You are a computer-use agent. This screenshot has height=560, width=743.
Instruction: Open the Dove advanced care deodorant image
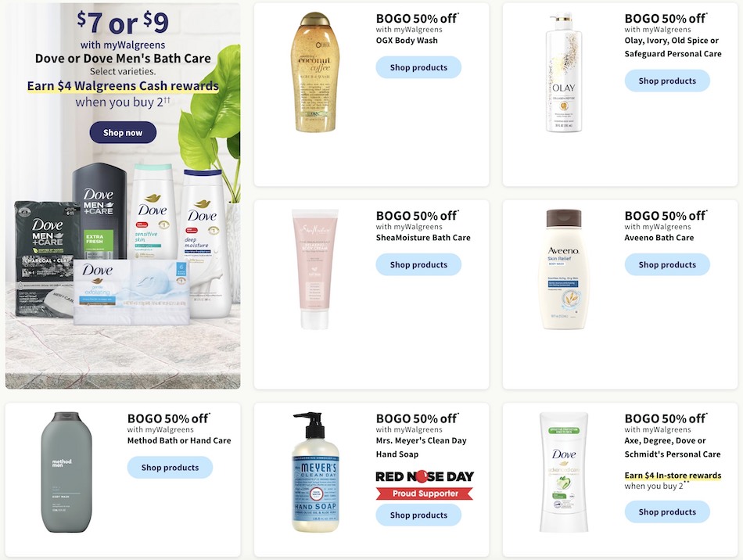click(563, 472)
